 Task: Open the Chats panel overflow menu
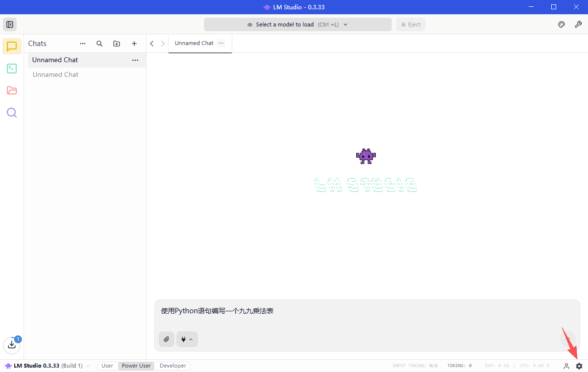(82, 44)
